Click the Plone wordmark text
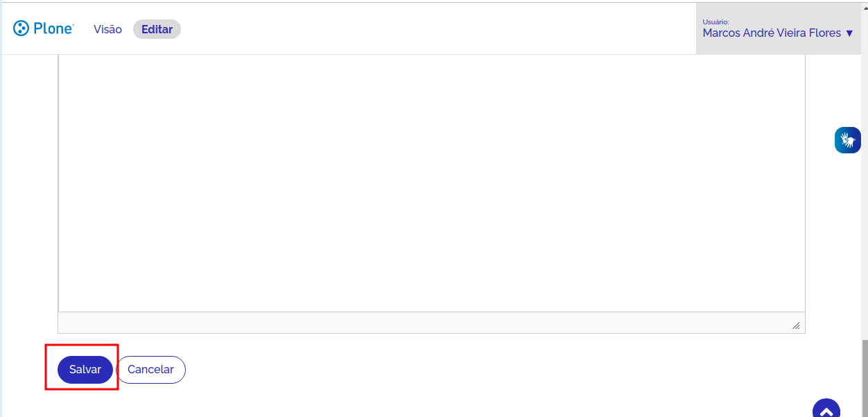 coord(55,28)
